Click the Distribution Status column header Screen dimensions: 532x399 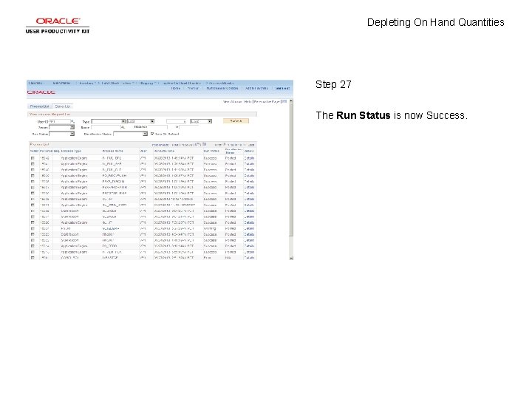(233, 151)
